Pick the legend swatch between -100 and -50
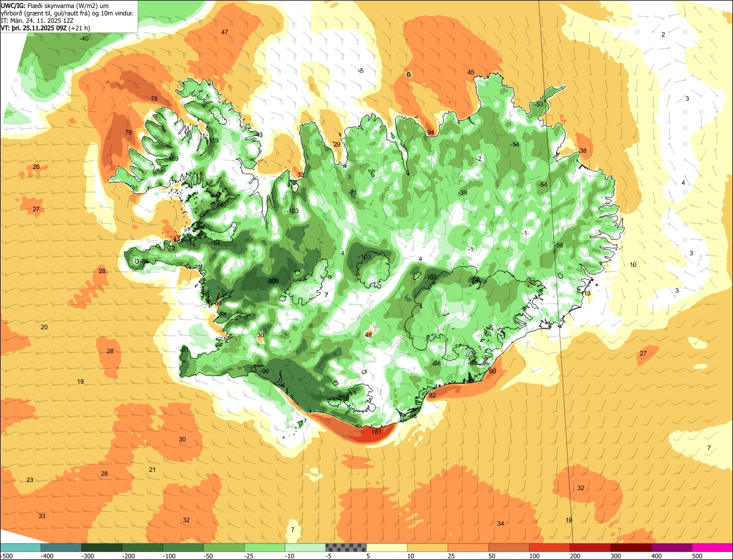Viewport: 733px width, 560px height. (183, 547)
